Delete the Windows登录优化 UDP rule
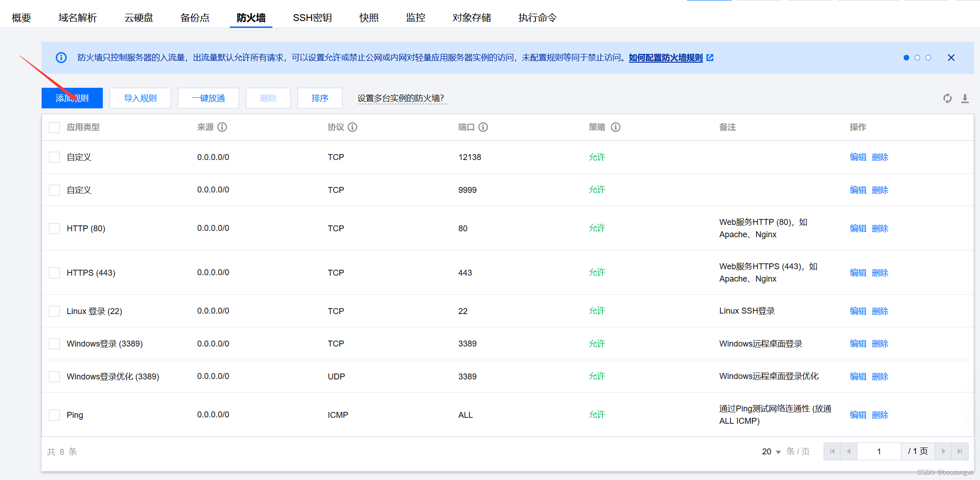The height and width of the screenshot is (480, 980). 880,377
